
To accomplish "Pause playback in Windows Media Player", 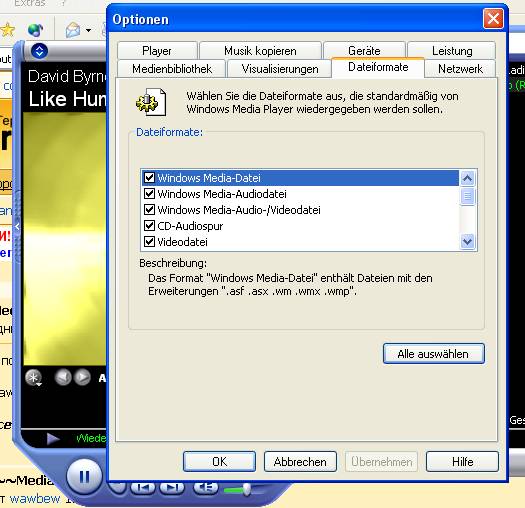I will pyautogui.click(x=84, y=476).
